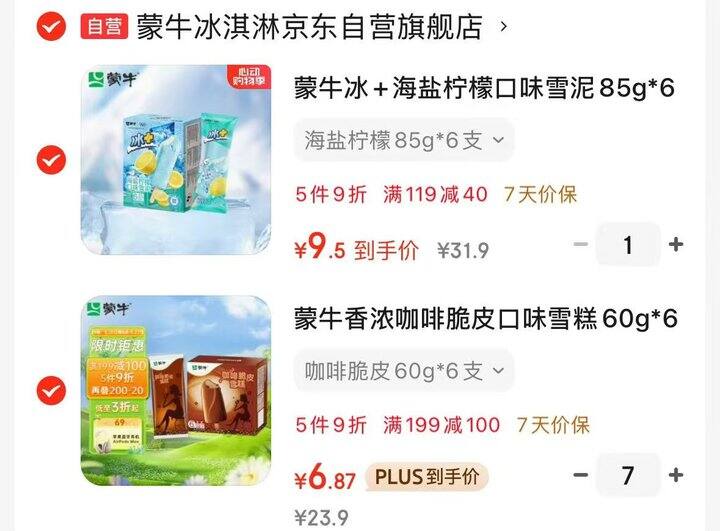The height and width of the screenshot is (531, 720).
Task: Open the 蒙牛冰淇淋京东自营旗舰店 store name
Action: coord(309,27)
